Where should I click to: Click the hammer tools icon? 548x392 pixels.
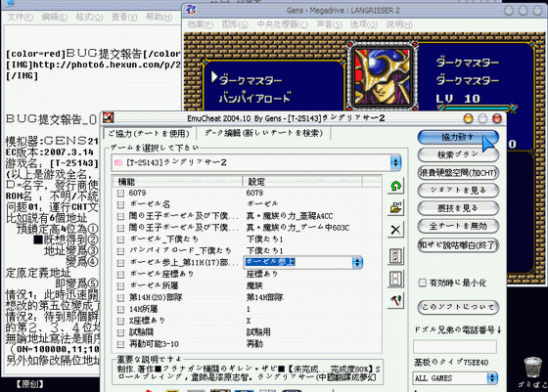coord(395,300)
